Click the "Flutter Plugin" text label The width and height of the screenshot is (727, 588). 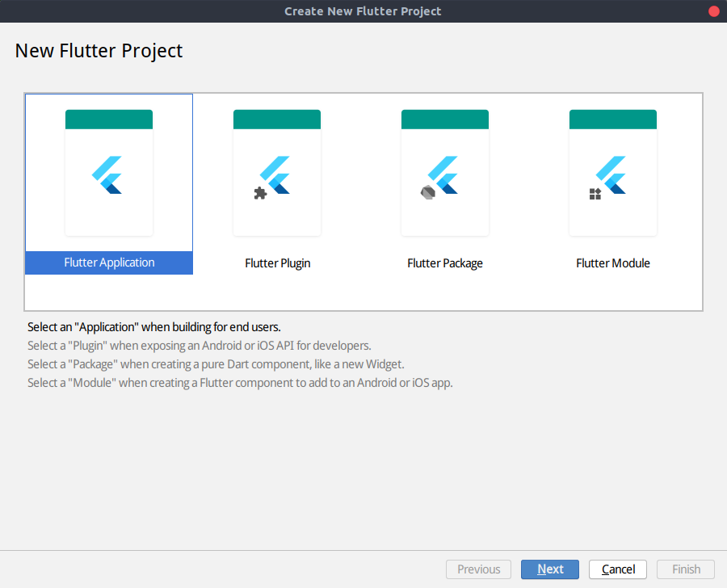(277, 263)
